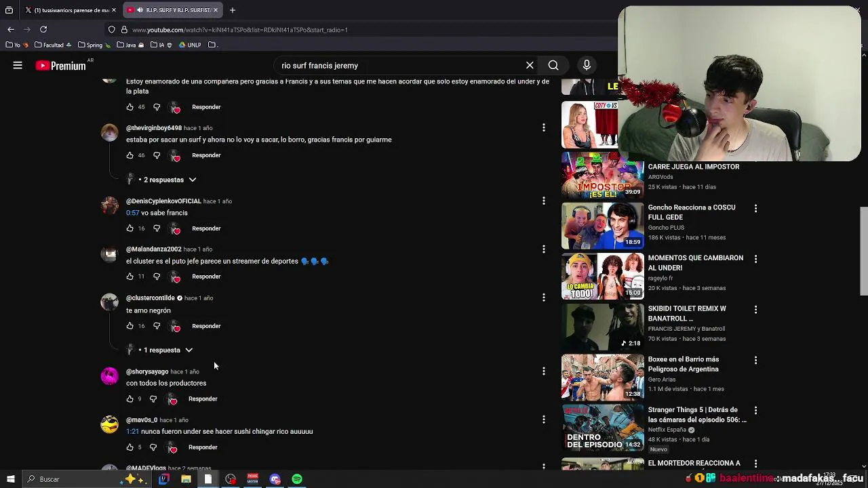Open options menu for @clustercontilde comment
Screen dimensions: 868x488
pyautogui.click(x=543, y=298)
